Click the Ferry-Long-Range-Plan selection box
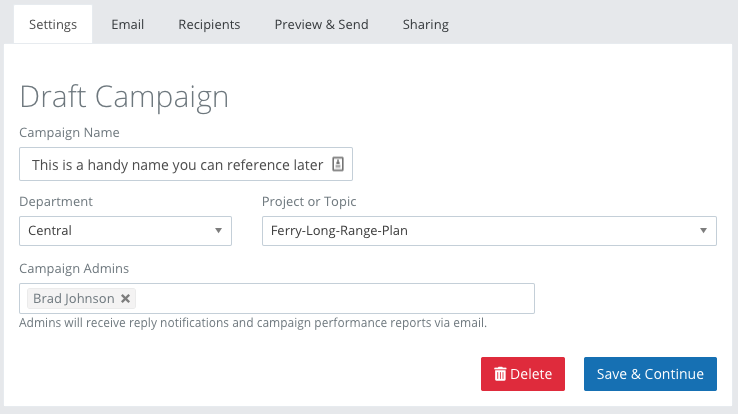This screenshot has height=414, width=738. pyautogui.click(x=480, y=231)
